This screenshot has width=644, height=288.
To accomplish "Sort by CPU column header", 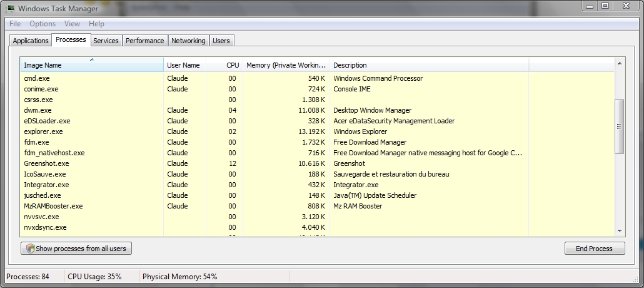I will click(x=224, y=65).
